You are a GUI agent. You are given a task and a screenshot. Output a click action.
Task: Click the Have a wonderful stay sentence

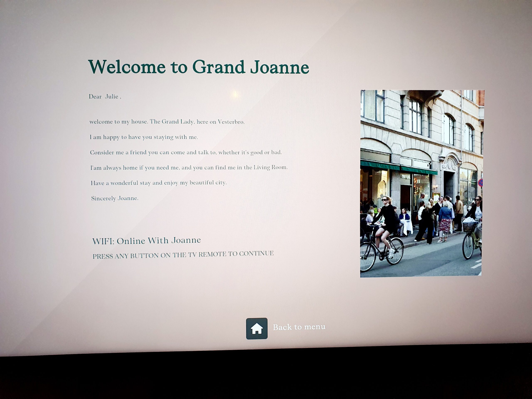[159, 183]
